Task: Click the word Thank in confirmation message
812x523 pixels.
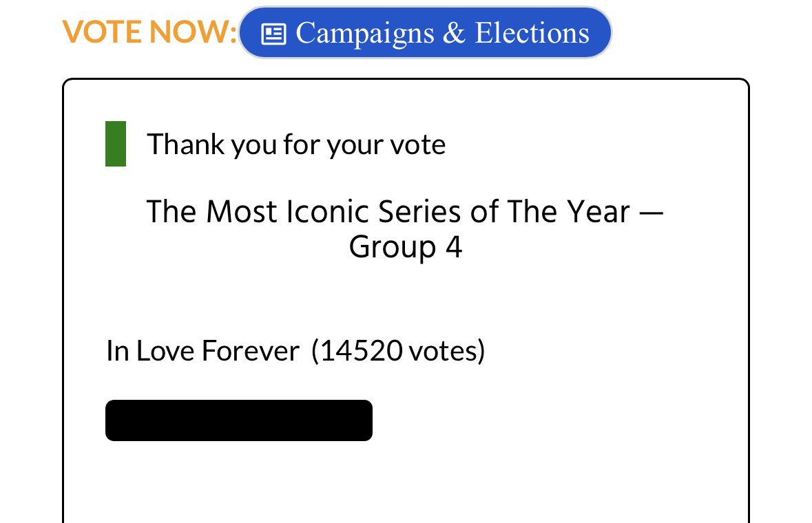Action: click(186, 144)
